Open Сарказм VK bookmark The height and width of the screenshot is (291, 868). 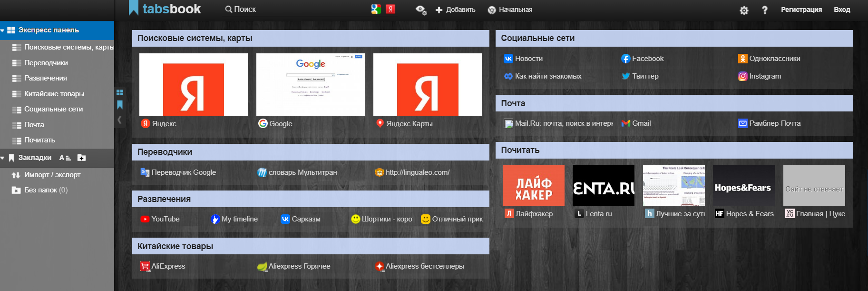[301, 219]
